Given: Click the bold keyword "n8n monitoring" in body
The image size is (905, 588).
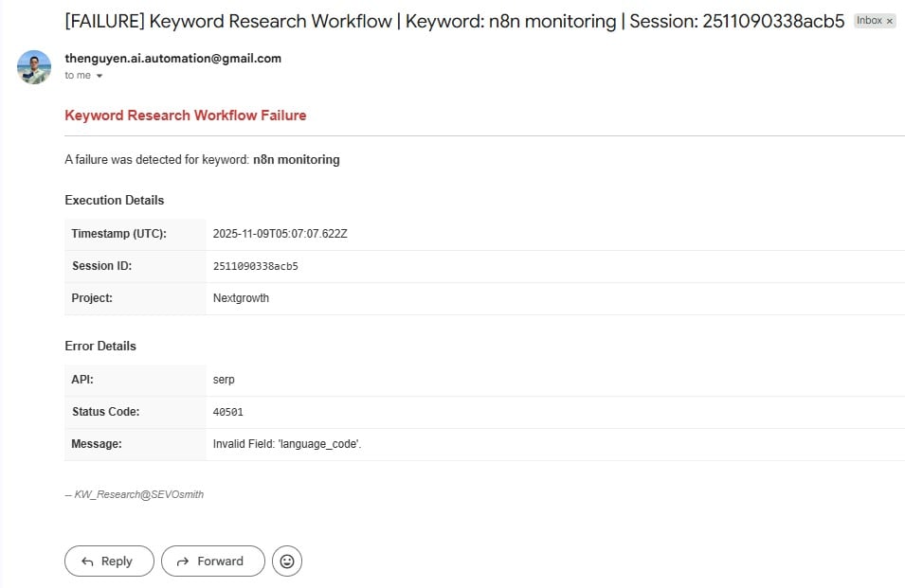Looking at the screenshot, I should pyautogui.click(x=296, y=160).
